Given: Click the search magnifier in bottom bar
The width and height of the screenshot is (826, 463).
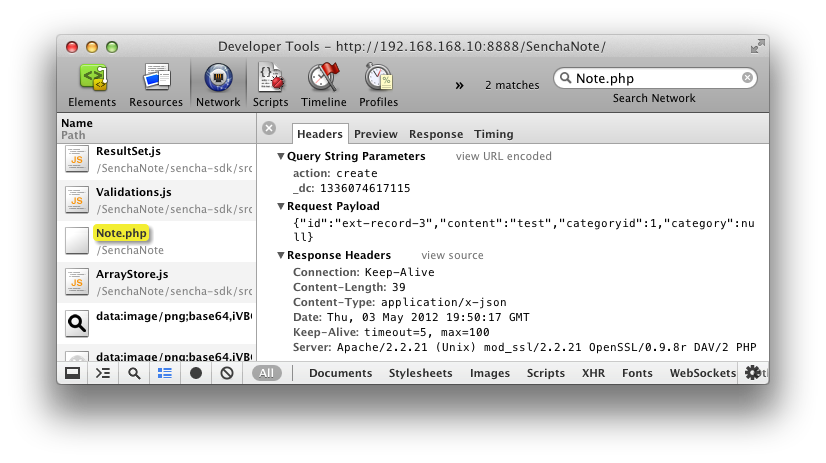Looking at the screenshot, I should coord(134,373).
